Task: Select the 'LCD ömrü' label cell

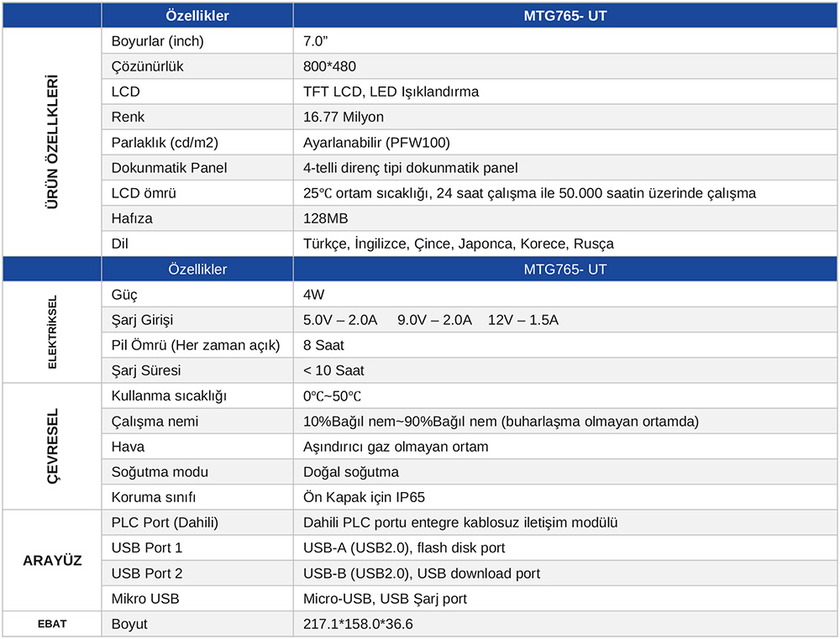Action: [144, 193]
